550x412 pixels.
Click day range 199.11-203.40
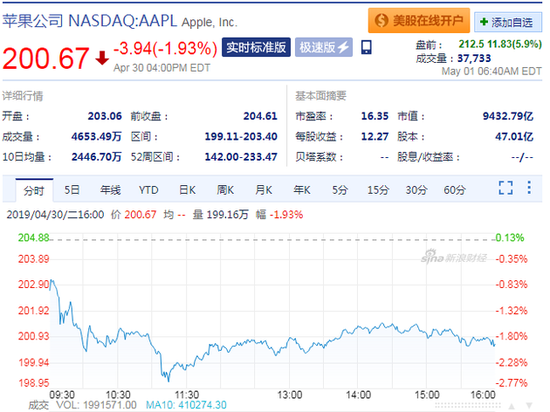[241, 136]
